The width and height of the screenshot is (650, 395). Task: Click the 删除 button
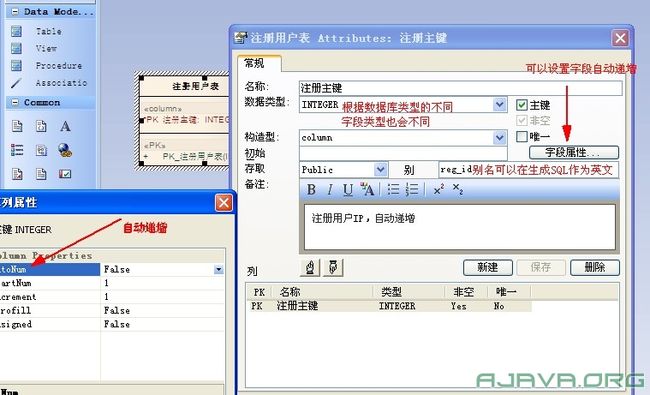(595, 267)
